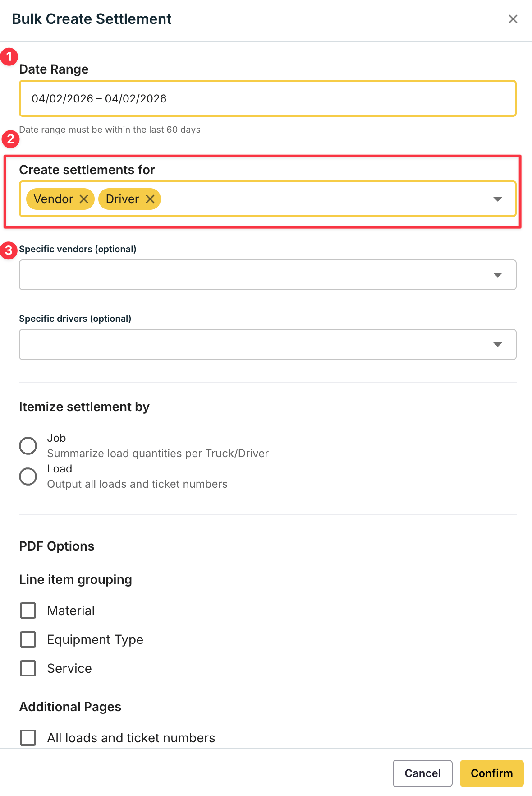Close the Bulk Create Settlement dialog

tap(513, 19)
